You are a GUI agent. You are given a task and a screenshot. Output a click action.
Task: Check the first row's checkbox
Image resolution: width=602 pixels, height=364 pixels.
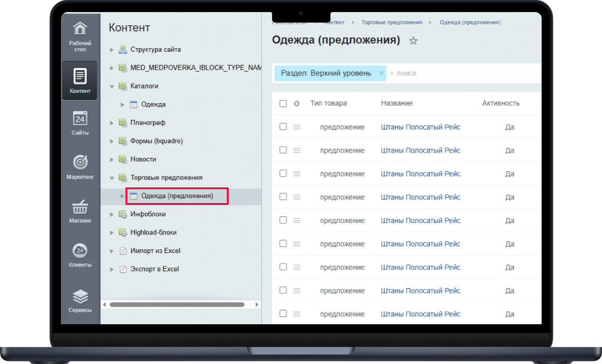[283, 127]
